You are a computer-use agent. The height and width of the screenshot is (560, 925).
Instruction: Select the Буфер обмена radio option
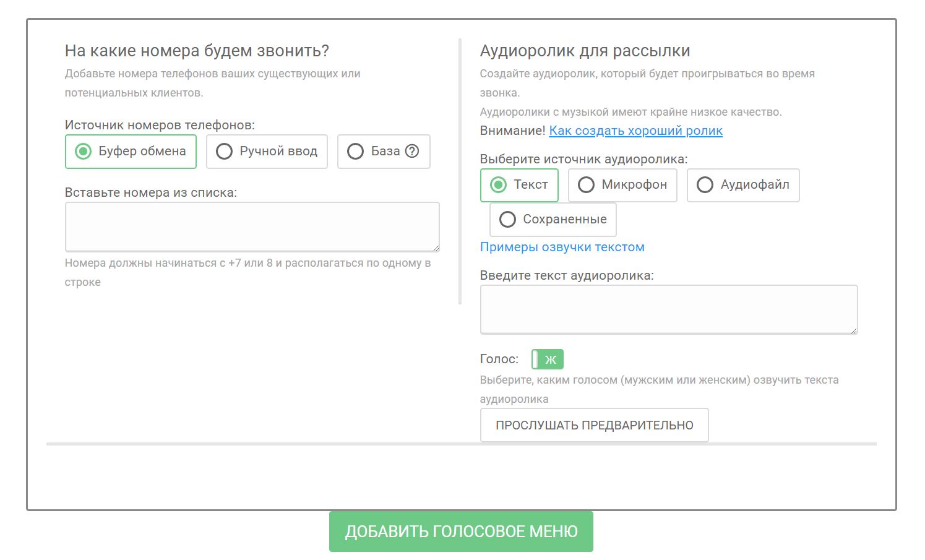[x=131, y=152]
